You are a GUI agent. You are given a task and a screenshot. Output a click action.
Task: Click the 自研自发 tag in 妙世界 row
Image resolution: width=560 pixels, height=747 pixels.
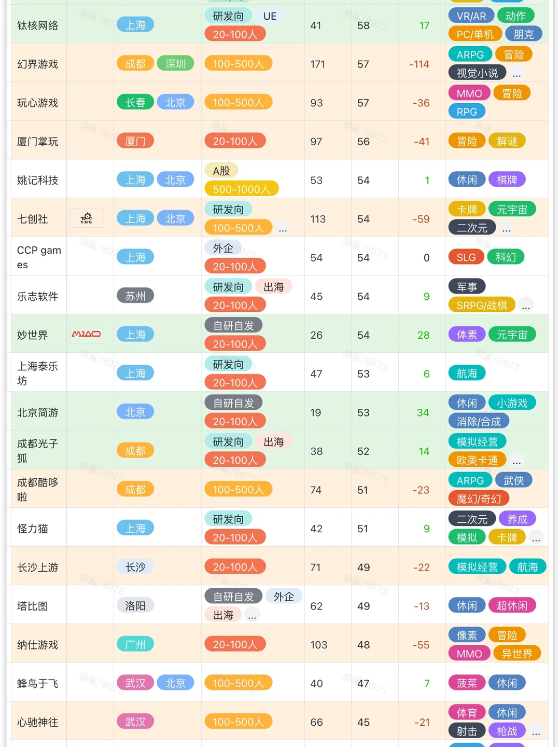pyautogui.click(x=234, y=326)
